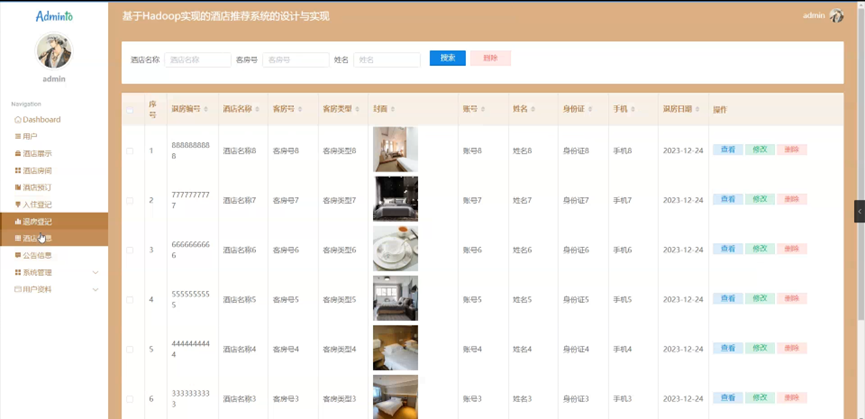The image size is (865, 419).
Task: Expand the 系统管理 menu chevron
Action: (x=95, y=272)
